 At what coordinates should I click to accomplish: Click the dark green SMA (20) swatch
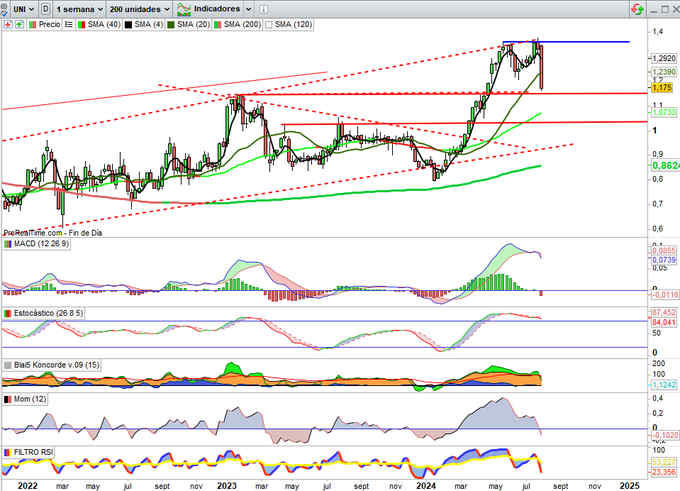[x=171, y=25]
